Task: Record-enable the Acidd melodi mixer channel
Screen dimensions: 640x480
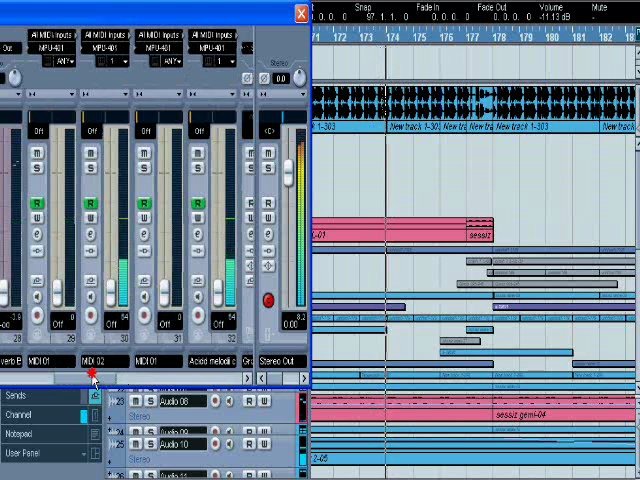Action: (x=198, y=315)
